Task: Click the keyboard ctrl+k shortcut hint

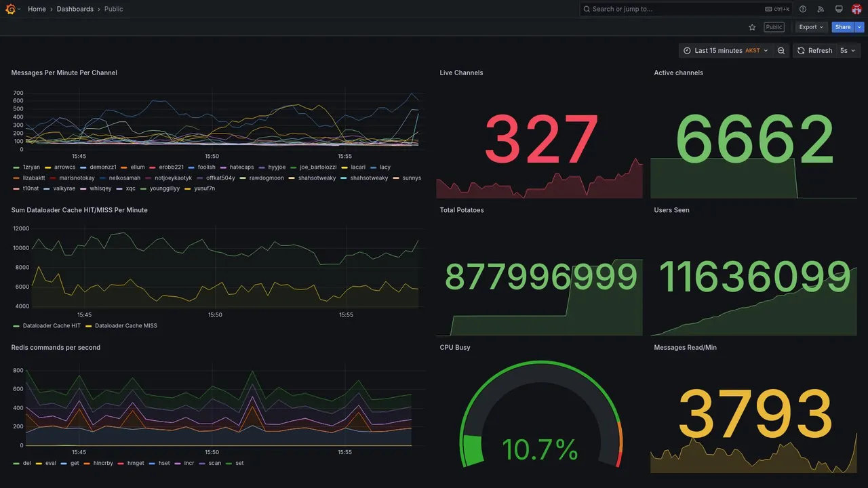Action: pyautogui.click(x=777, y=9)
